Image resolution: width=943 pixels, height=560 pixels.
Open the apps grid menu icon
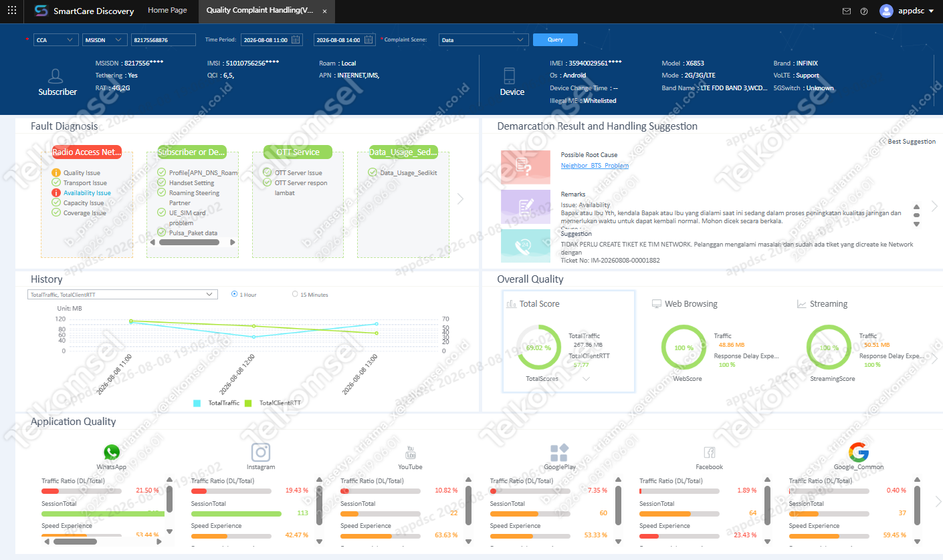click(11, 11)
